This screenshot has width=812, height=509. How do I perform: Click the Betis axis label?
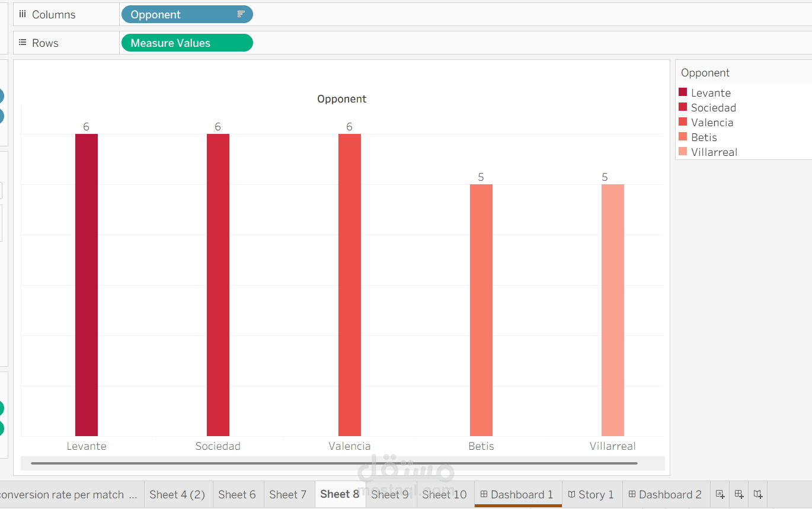point(481,446)
